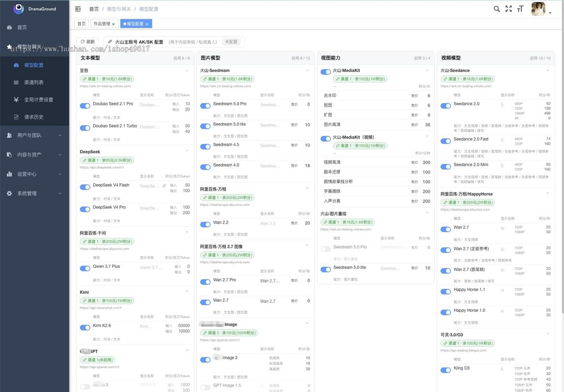Enable Seedream 5.0 Pro in 火山·图片重绘
This screenshot has height=392, width=564.
[326, 249]
